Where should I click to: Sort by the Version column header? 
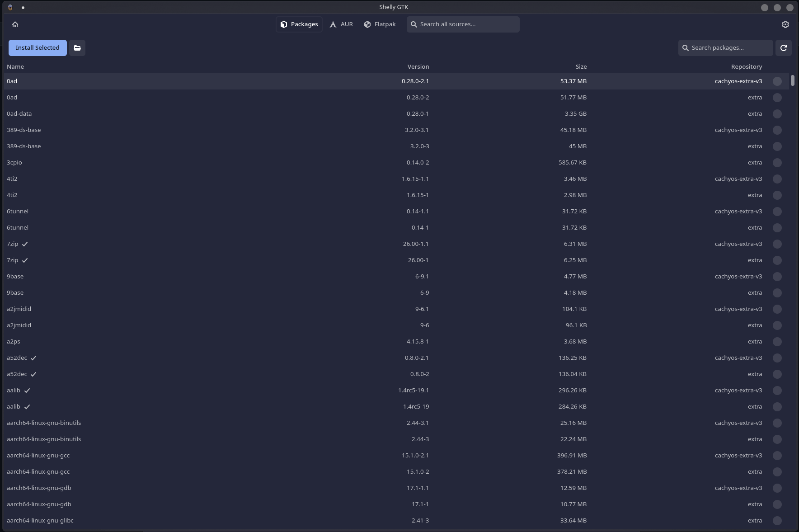418,66
